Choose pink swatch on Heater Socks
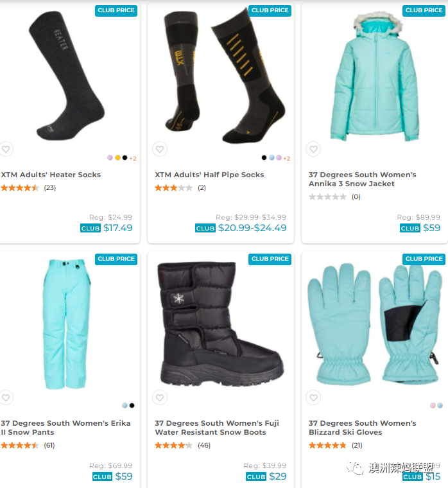This screenshot has height=488, width=448. 110,158
